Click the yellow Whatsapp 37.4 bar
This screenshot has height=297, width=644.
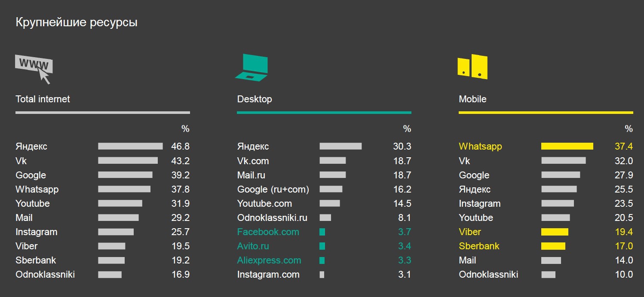[567, 147]
